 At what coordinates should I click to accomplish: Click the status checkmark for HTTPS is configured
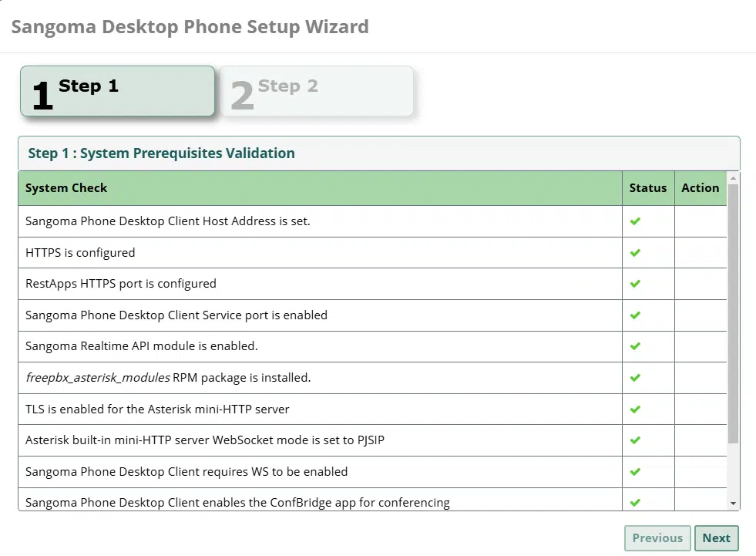click(635, 252)
